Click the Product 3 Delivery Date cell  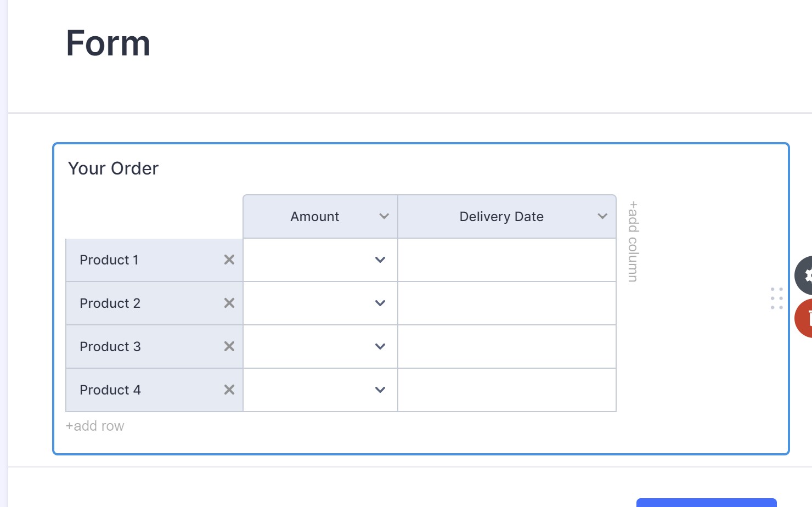(507, 347)
